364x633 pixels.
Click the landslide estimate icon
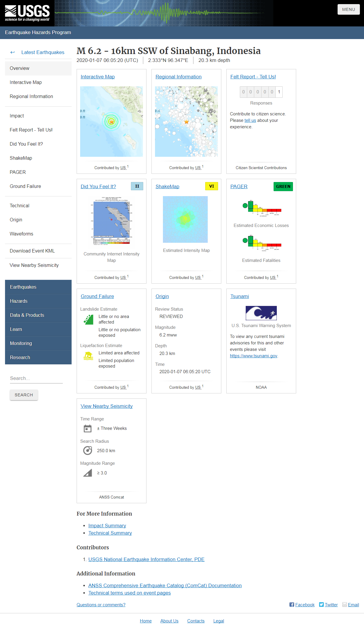[88, 320]
